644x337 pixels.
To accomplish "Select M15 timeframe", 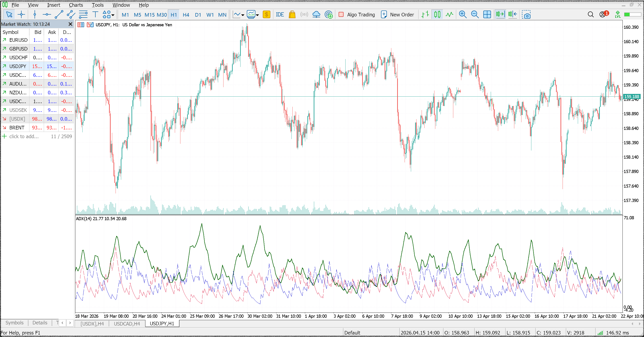I will click(149, 15).
